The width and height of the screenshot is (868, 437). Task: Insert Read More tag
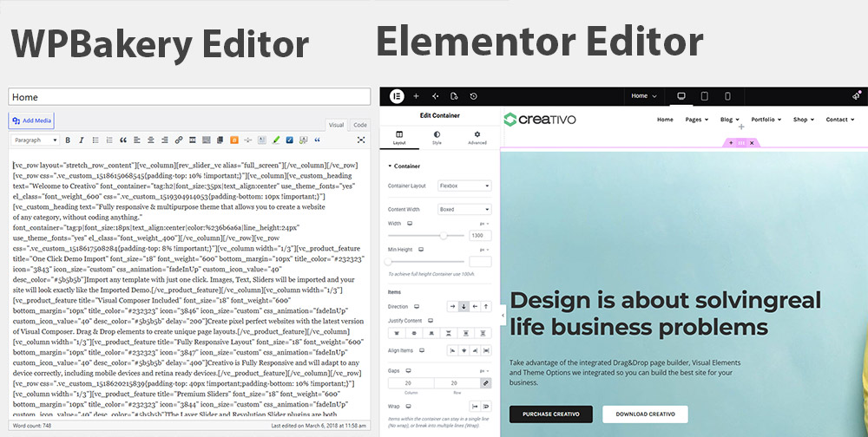(192, 140)
